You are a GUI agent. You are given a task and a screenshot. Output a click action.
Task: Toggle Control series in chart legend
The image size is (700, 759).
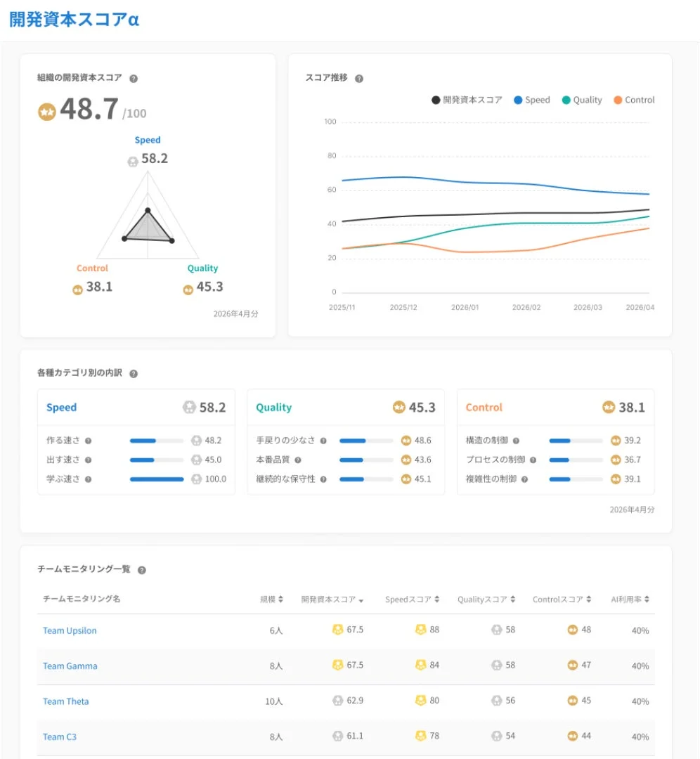pyautogui.click(x=634, y=100)
